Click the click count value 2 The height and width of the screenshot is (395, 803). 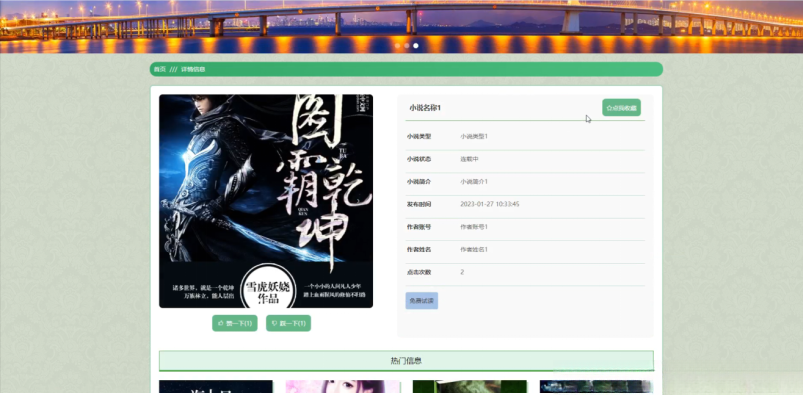click(462, 272)
